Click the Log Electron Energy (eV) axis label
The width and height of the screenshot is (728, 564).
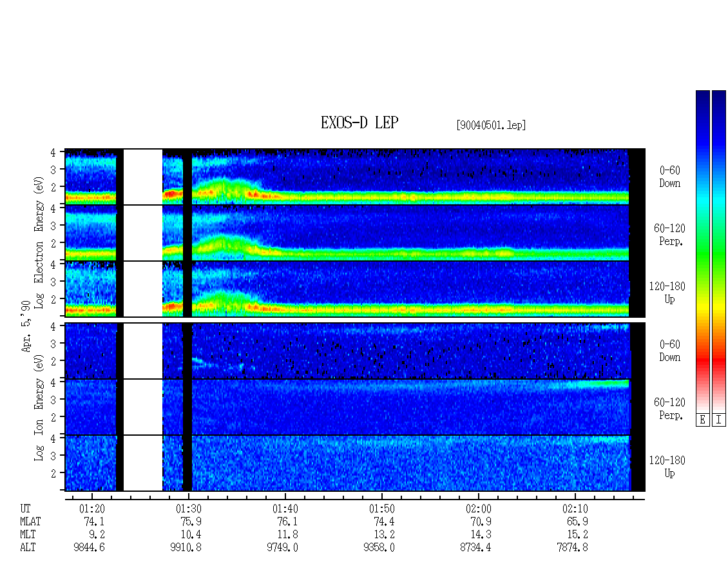coord(39,242)
